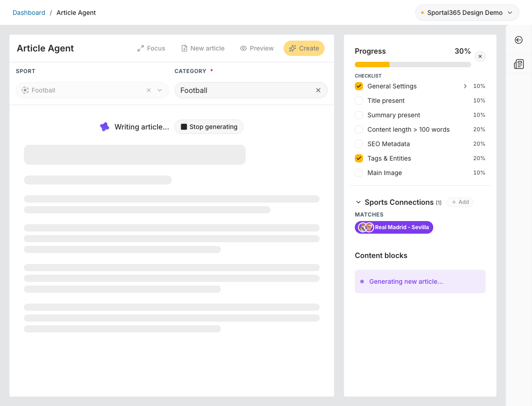Open Sportal365 Design Demo project dropdown

[x=467, y=13]
